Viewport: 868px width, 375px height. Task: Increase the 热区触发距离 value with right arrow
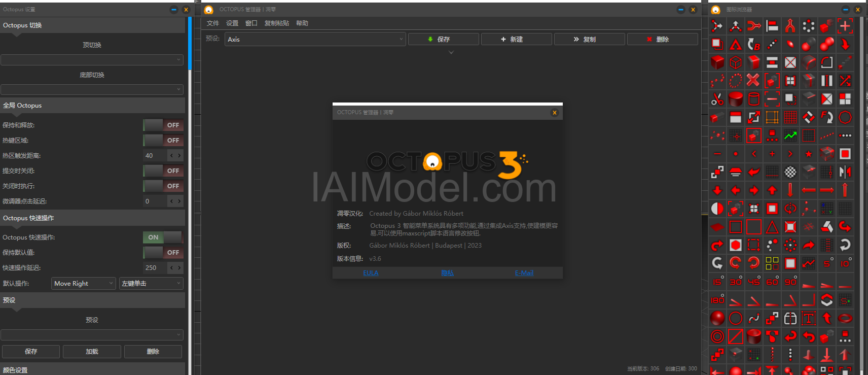pos(179,156)
